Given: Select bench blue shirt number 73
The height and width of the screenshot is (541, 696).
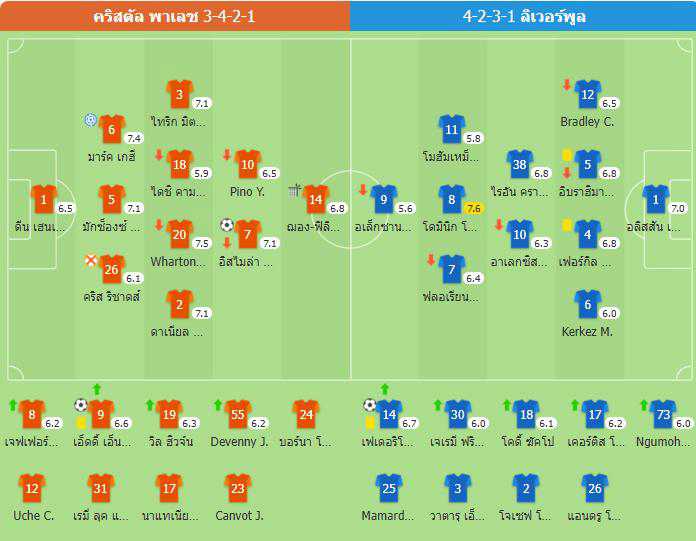Looking at the screenshot, I should [663, 415].
